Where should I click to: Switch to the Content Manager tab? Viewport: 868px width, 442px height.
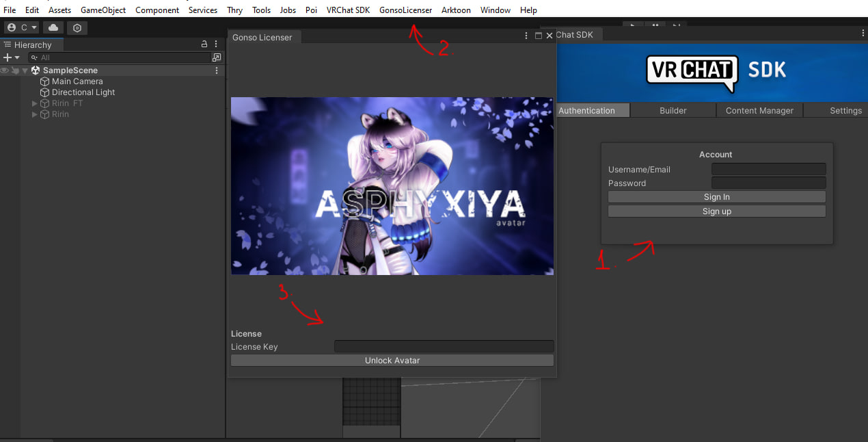[759, 111]
